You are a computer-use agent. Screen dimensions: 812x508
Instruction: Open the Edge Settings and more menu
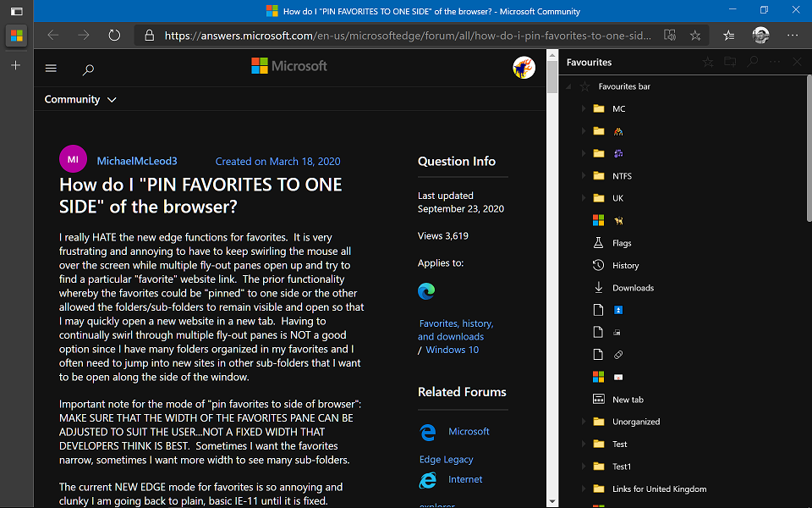tap(793, 36)
